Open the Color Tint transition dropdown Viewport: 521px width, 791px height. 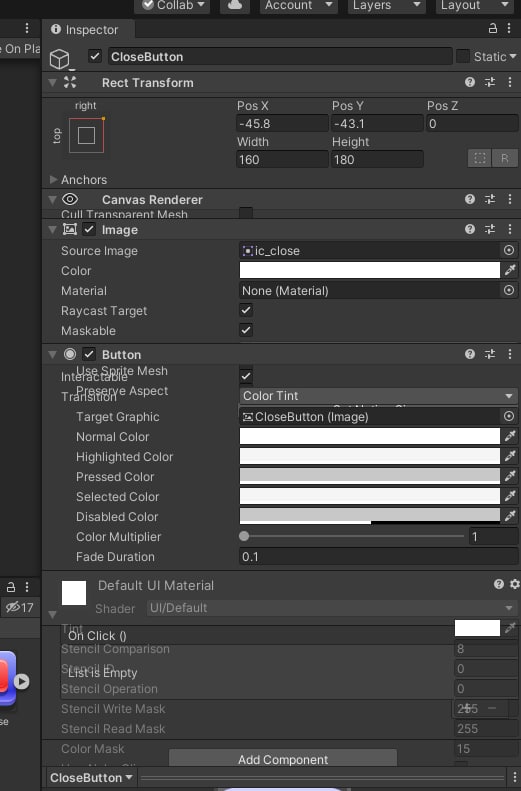pos(378,396)
